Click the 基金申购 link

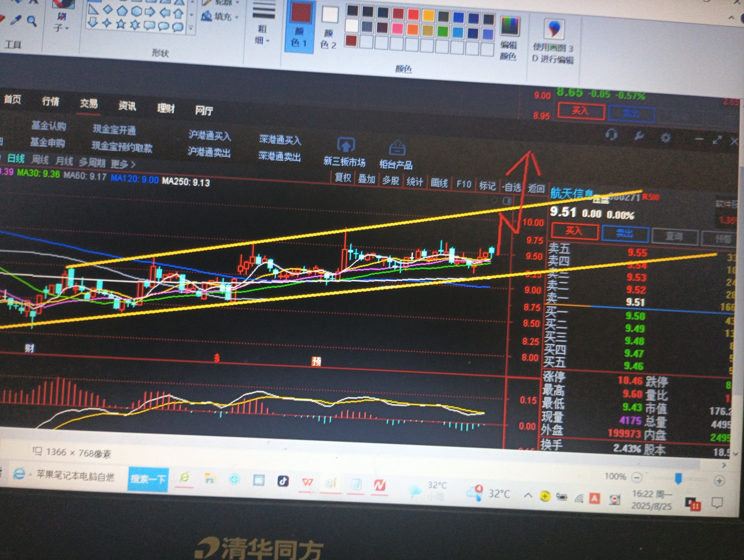47,143
